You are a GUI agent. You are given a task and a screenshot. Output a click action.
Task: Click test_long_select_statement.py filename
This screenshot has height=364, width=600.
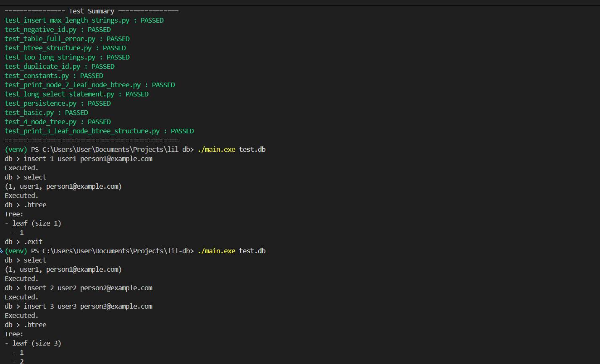pyautogui.click(x=59, y=94)
